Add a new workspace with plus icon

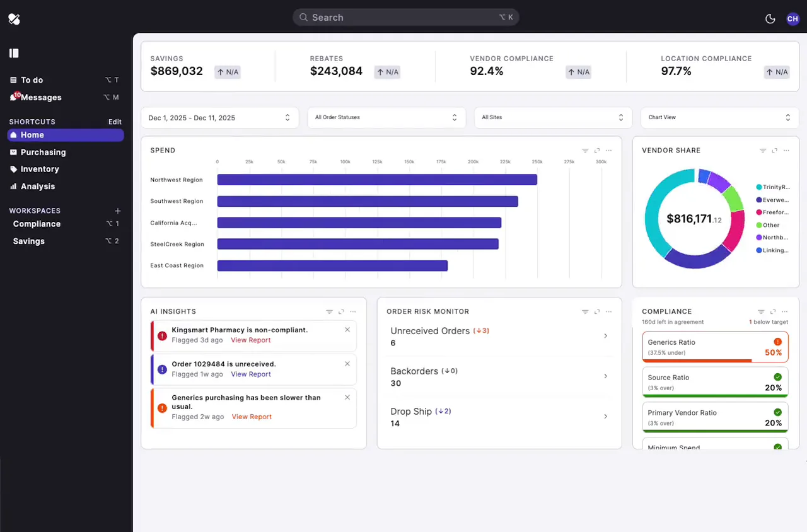(x=117, y=211)
